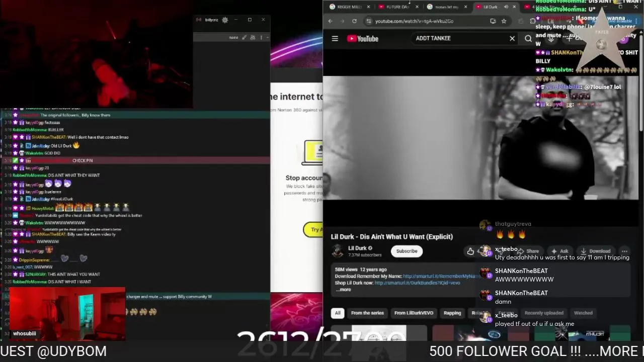The height and width of the screenshot is (362, 644).
Task: Clear the YouTube search box text
Action: tap(512, 39)
